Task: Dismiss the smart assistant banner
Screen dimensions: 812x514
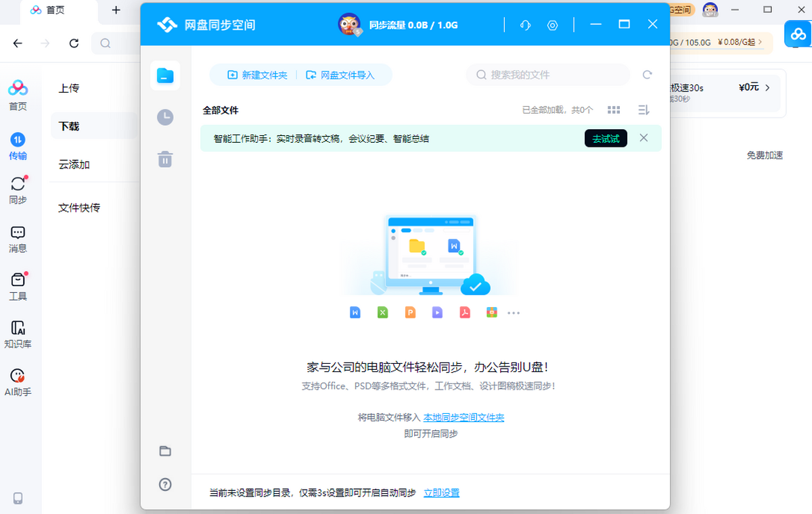Action: [x=644, y=138]
